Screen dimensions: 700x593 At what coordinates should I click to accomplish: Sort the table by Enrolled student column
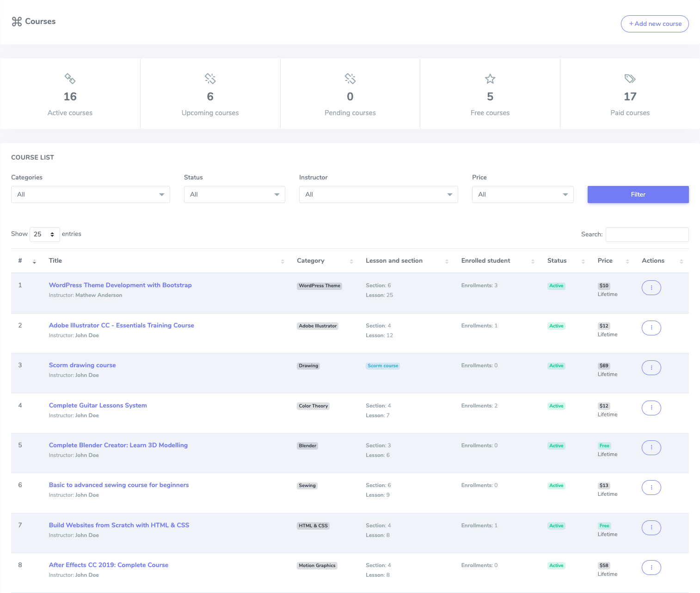485,261
